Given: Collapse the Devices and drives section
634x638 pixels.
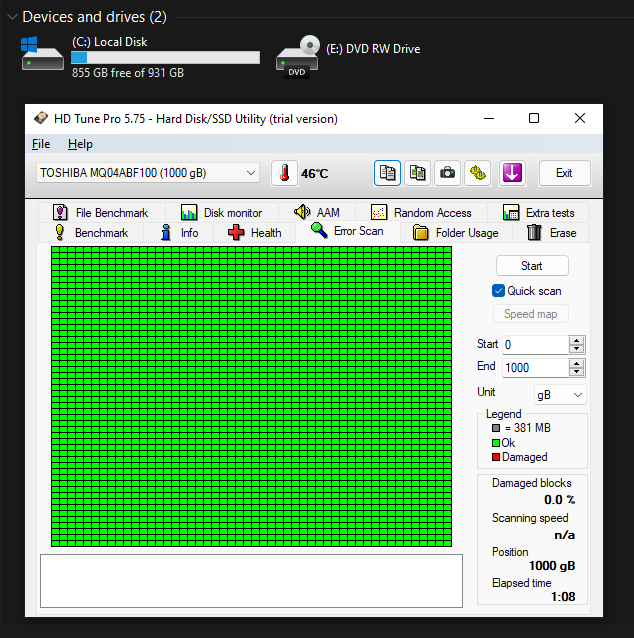Looking at the screenshot, I should pyautogui.click(x=12, y=17).
